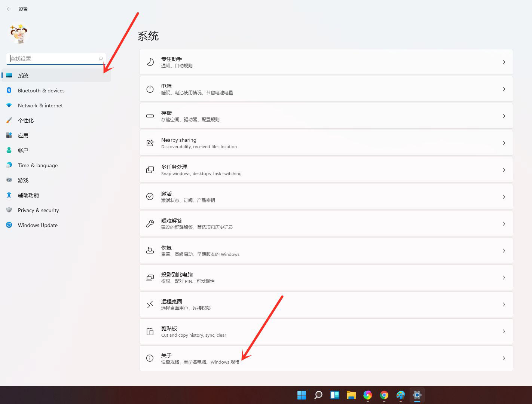The image size is (532, 404).
Task: Expand the 剪贴板 row chevron
Action: (504, 331)
